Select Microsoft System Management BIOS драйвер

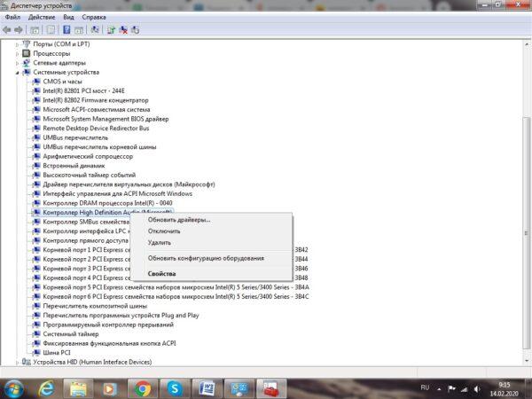coord(106,119)
